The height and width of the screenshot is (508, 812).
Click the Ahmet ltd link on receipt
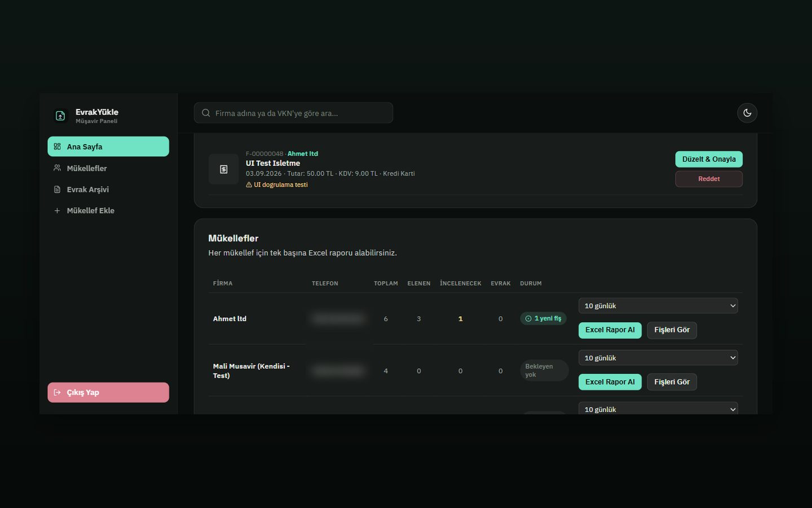pyautogui.click(x=303, y=154)
